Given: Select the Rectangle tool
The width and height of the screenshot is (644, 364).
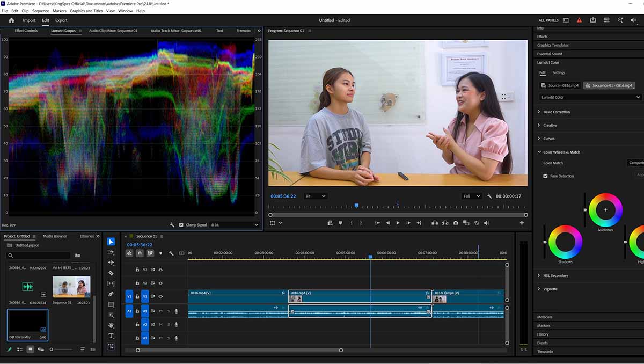Looking at the screenshot, I should tap(111, 304).
